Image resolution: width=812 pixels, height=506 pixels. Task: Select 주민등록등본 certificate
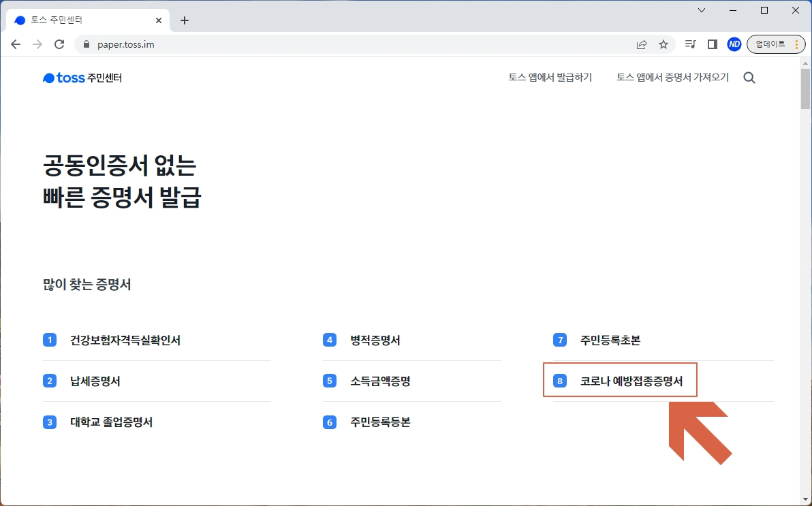point(381,422)
